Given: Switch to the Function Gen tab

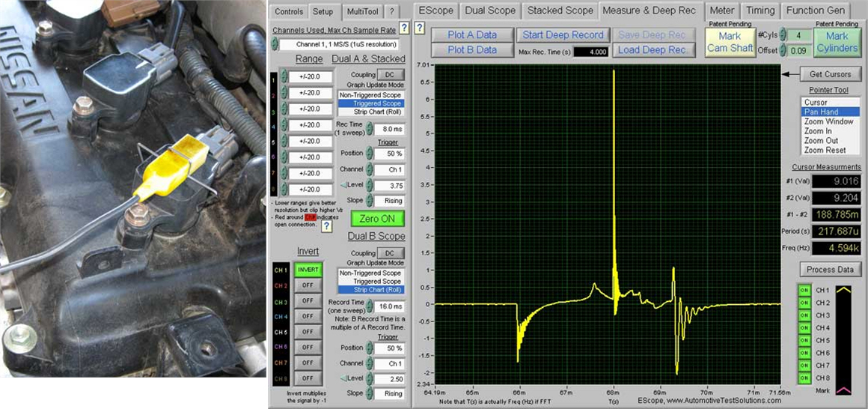Looking at the screenshot, I should pos(816,10).
